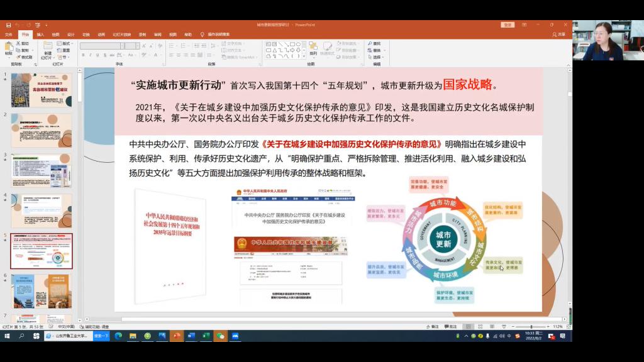Toggle the Notes (备注) pane in status bar
The image size is (644, 362).
432,327
